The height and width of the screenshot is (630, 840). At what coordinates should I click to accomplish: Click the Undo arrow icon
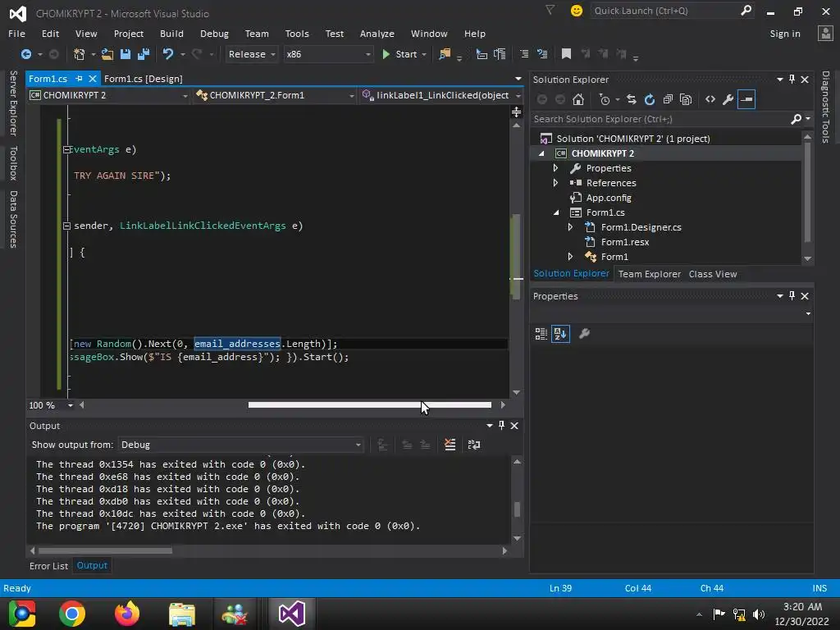click(x=168, y=54)
